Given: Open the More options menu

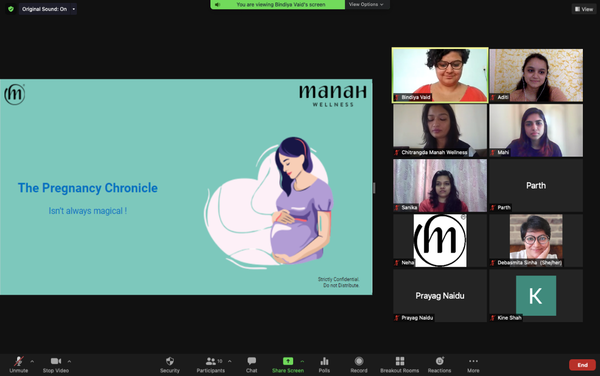Looking at the screenshot, I should 473,365.
